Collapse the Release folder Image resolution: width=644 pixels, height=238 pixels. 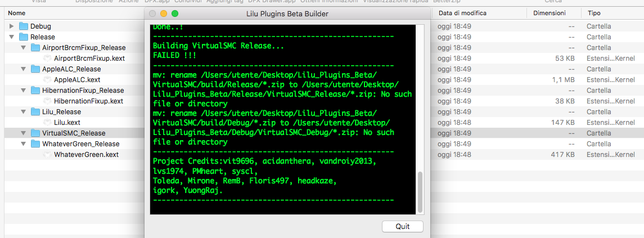(x=11, y=37)
